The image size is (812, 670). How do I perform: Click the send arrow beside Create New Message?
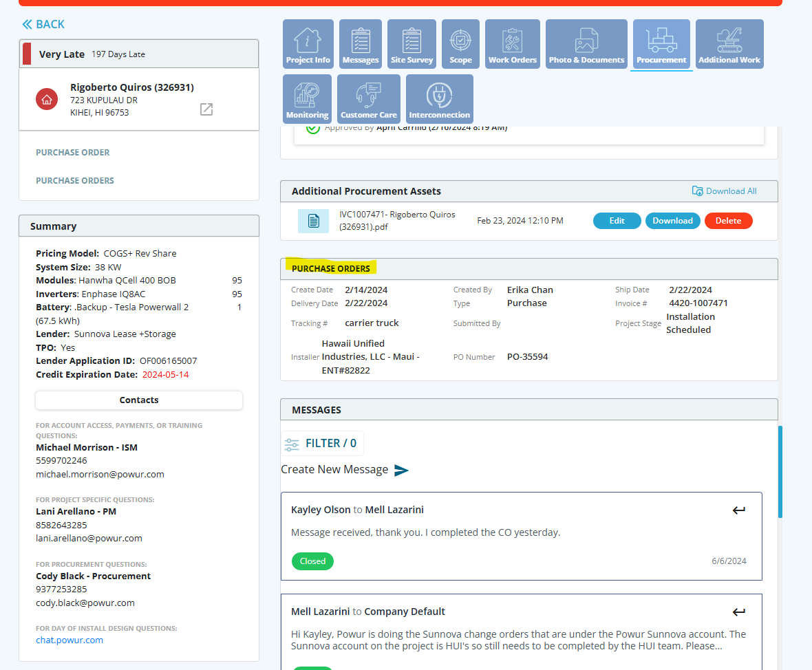(x=401, y=470)
